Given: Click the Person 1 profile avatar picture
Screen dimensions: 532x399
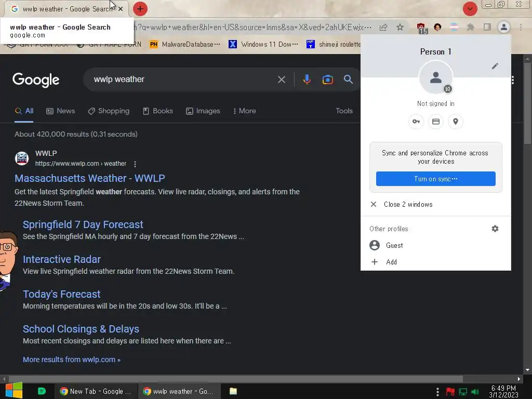Looking at the screenshot, I should (x=436, y=78).
